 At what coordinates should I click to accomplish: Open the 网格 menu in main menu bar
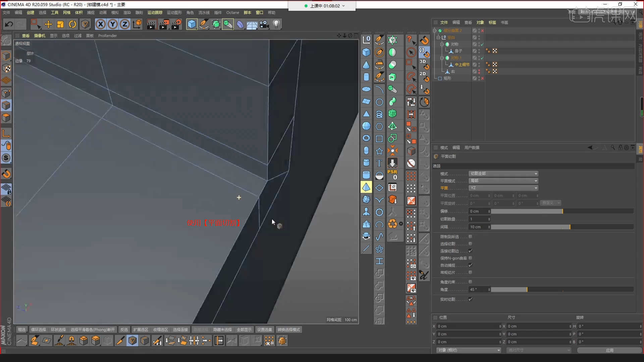point(67,12)
